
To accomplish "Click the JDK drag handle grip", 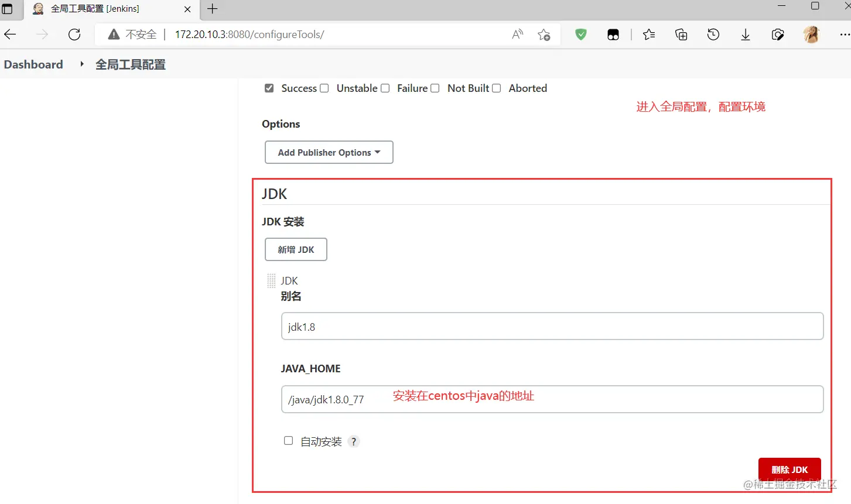I will pos(271,281).
